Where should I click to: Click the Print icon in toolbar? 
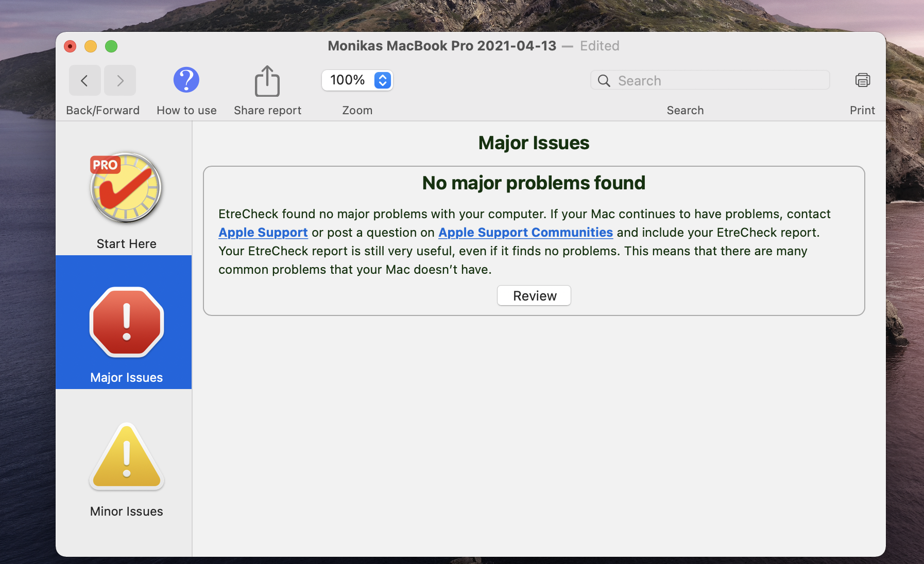click(862, 80)
